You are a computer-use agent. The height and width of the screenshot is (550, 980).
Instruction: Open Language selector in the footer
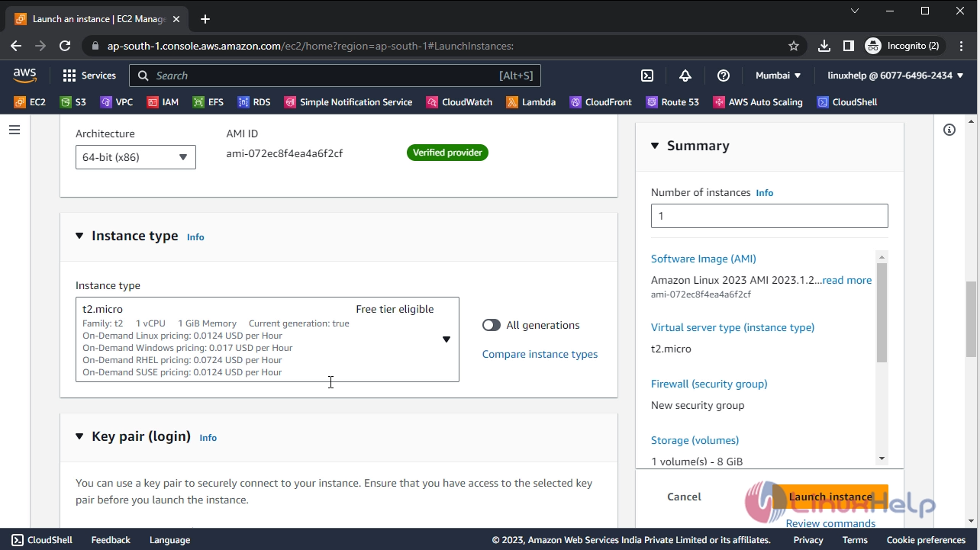coord(169,539)
